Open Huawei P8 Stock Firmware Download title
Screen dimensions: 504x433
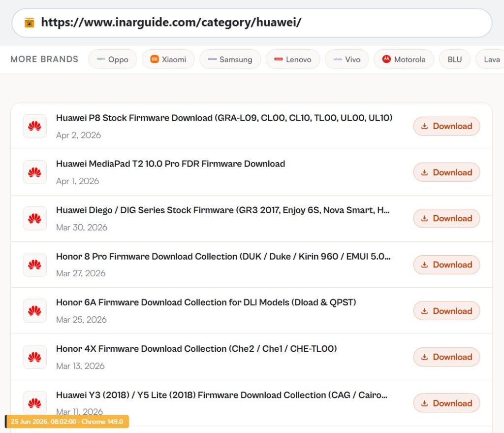coord(224,118)
